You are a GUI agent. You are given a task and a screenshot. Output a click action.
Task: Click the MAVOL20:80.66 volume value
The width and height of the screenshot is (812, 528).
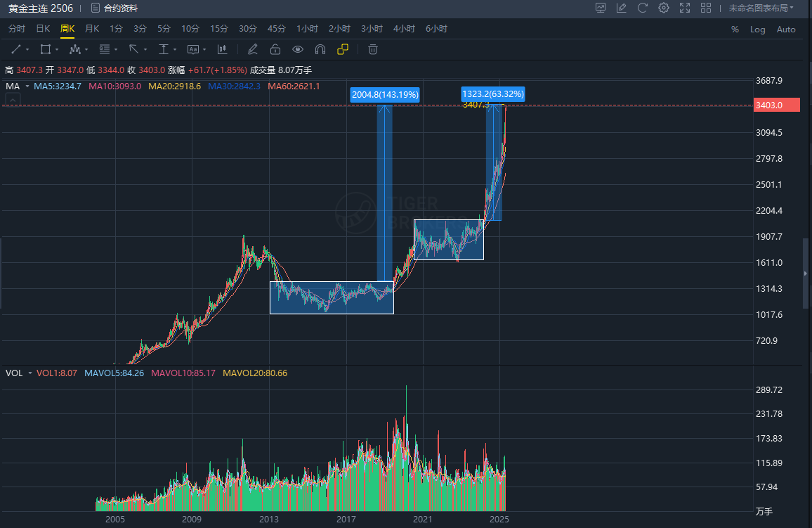tap(255, 373)
